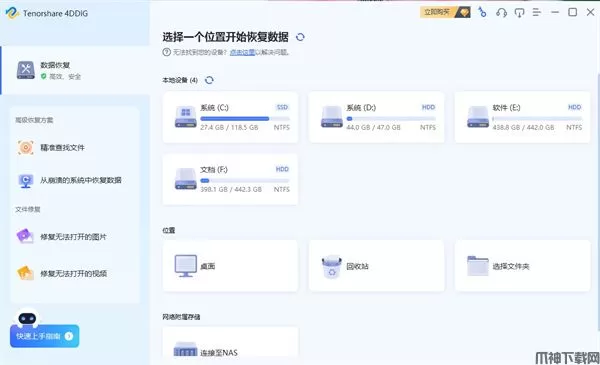Image resolution: width=600 pixels, height=365 pixels.
Task: Click the E: drive disk icon
Action: [478, 117]
